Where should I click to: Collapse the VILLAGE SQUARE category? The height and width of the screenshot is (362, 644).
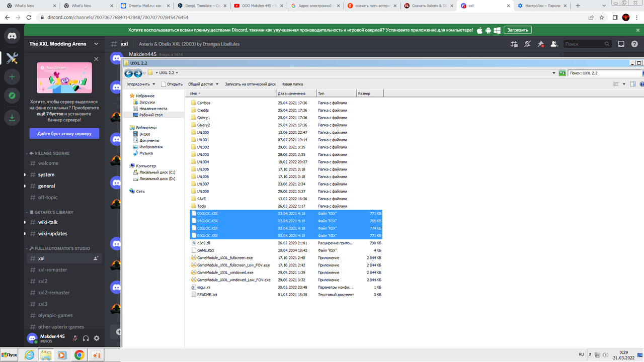click(49, 153)
